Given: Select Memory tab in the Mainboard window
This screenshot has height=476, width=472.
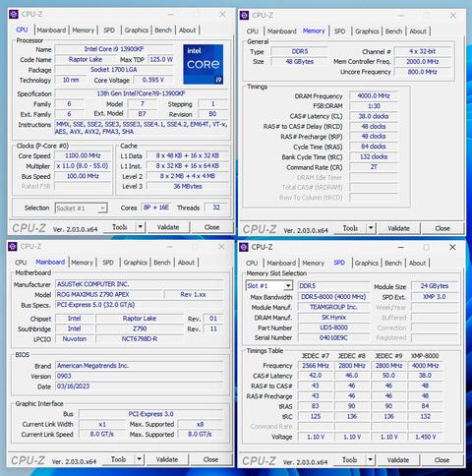Looking at the screenshot, I should (82, 263).
